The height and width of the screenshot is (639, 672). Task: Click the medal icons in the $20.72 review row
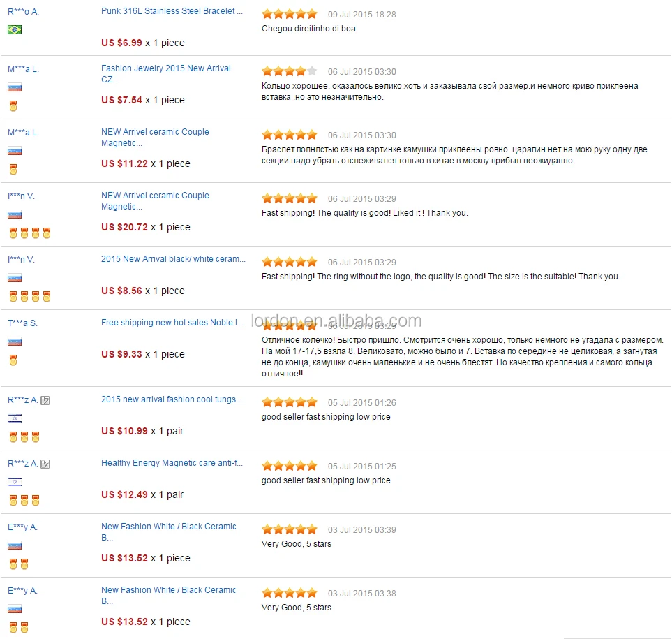[29, 233]
